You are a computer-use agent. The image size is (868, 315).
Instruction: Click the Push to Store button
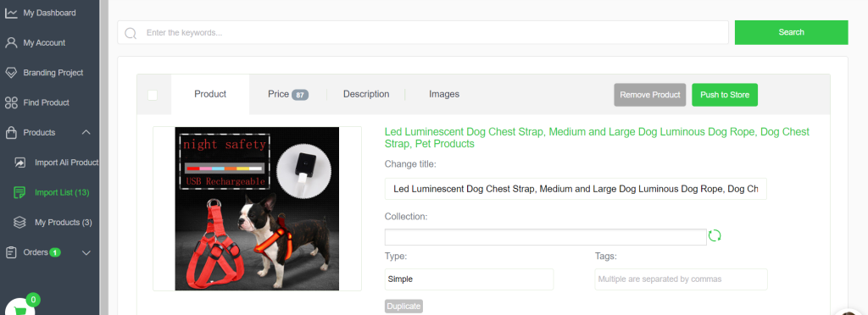[x=725, y=95]
